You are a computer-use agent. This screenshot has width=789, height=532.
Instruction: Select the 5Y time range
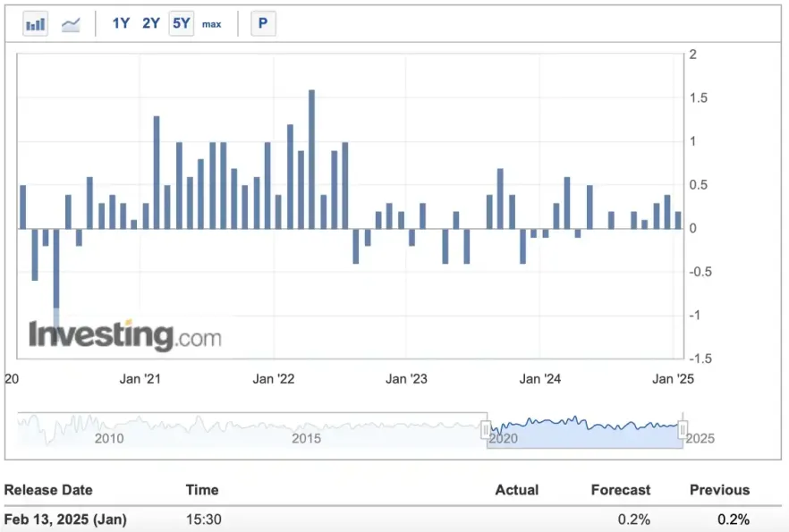[182, 24]
